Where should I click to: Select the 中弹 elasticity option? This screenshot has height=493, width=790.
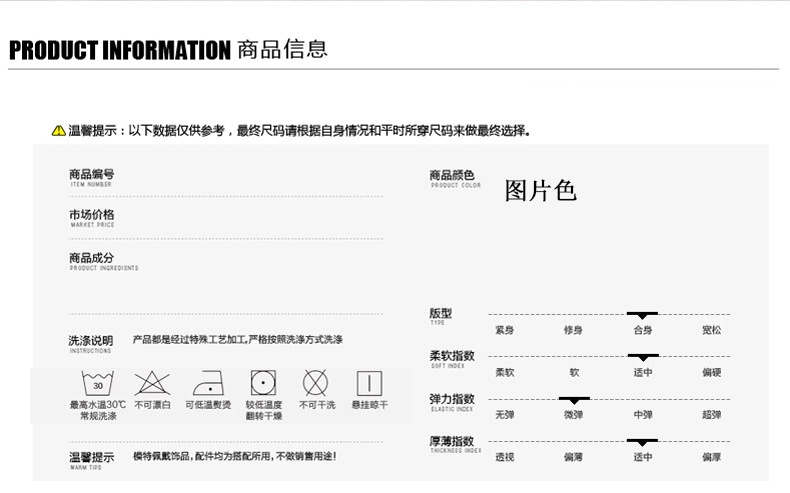643,415
